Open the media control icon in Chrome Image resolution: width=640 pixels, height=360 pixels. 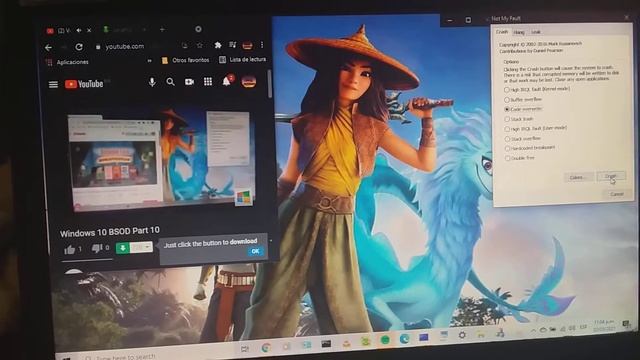coord(233,45)
